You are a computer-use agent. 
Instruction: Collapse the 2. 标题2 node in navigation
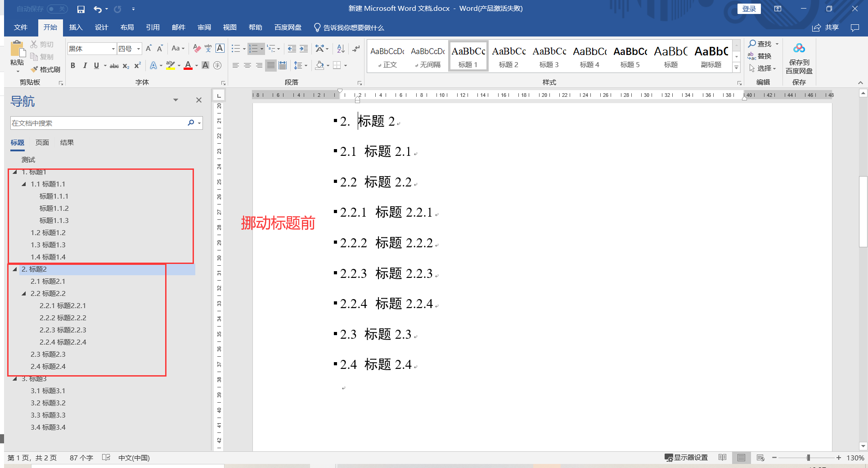click(15, 269)
